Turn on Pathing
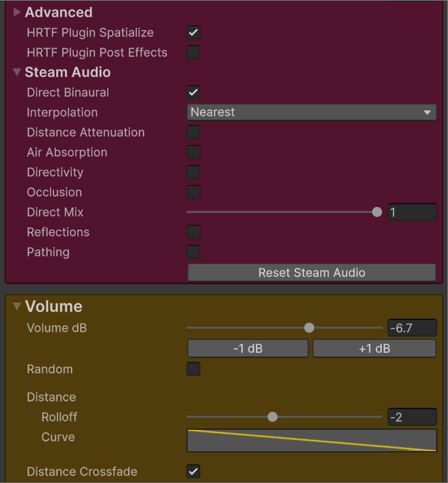This screenshot has height=483, width=448. (194, 252)
